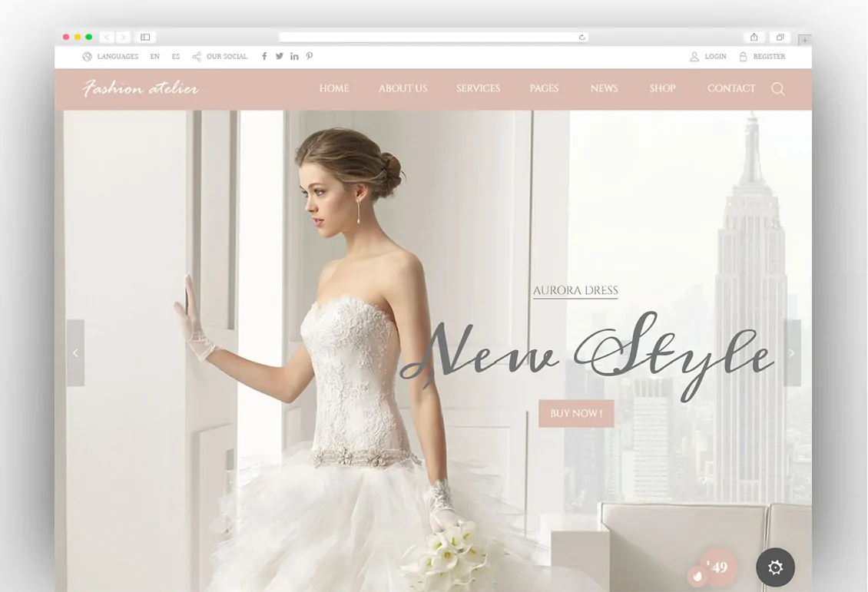Click the globe Languages icon

[88, 56]
